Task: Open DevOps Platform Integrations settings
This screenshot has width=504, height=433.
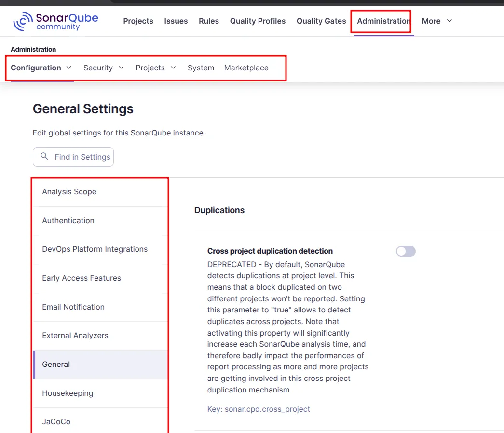Action: click(101, 249)
